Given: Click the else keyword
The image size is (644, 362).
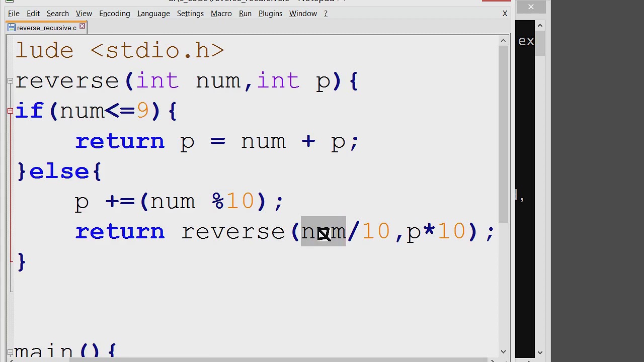Looking at the screenshot, I should click(x=59, y=171).
